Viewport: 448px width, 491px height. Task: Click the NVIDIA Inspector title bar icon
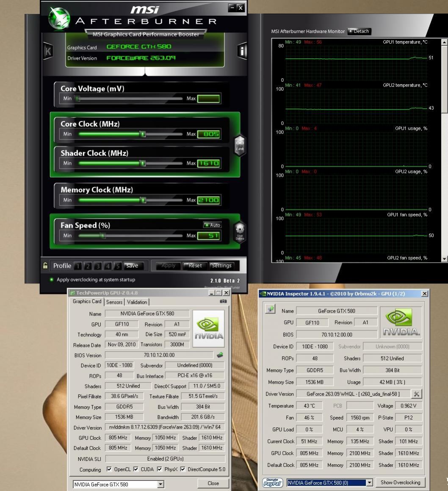pyautogui.click(x=263, y=294)
